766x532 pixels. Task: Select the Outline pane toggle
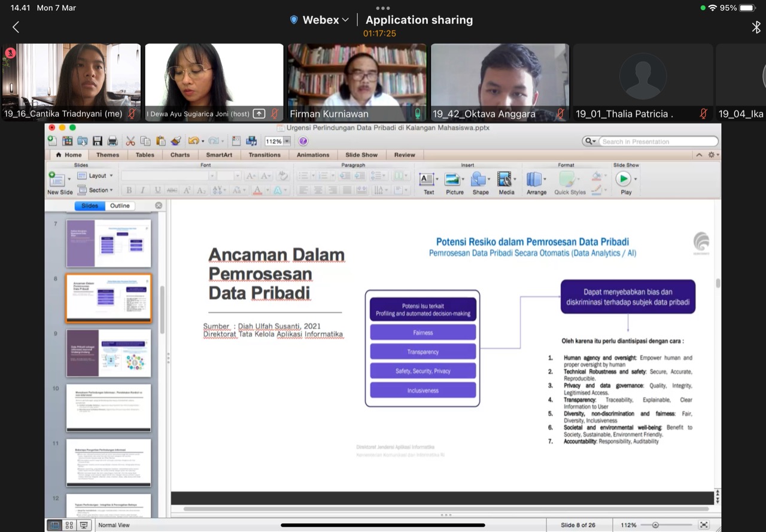(120, 206)
